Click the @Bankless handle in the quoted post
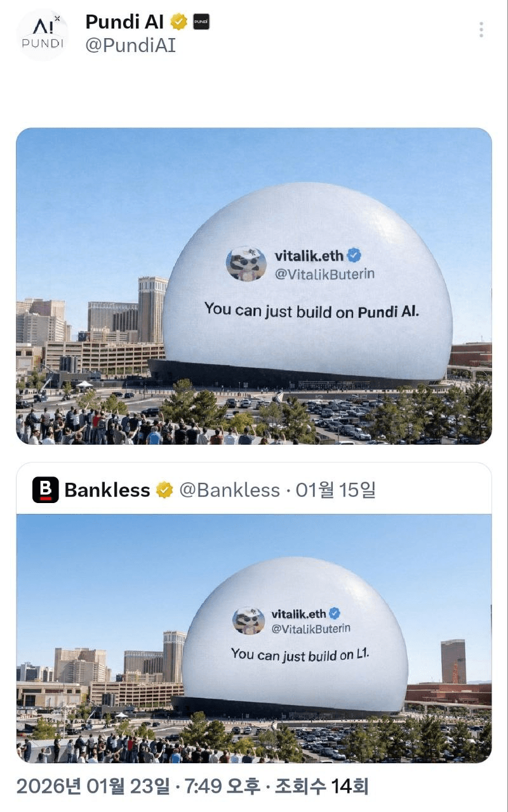This screenshot has height=812, width=508. coord(229,490)
